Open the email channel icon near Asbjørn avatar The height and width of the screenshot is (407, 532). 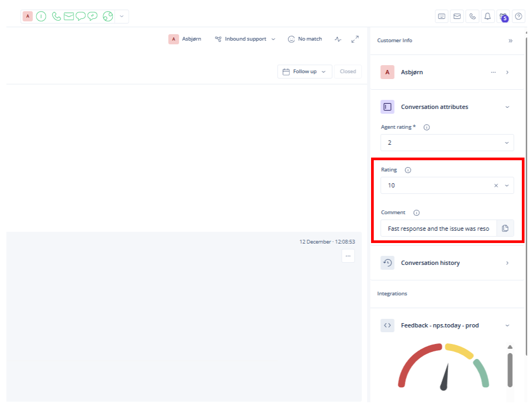coord(68,16)
